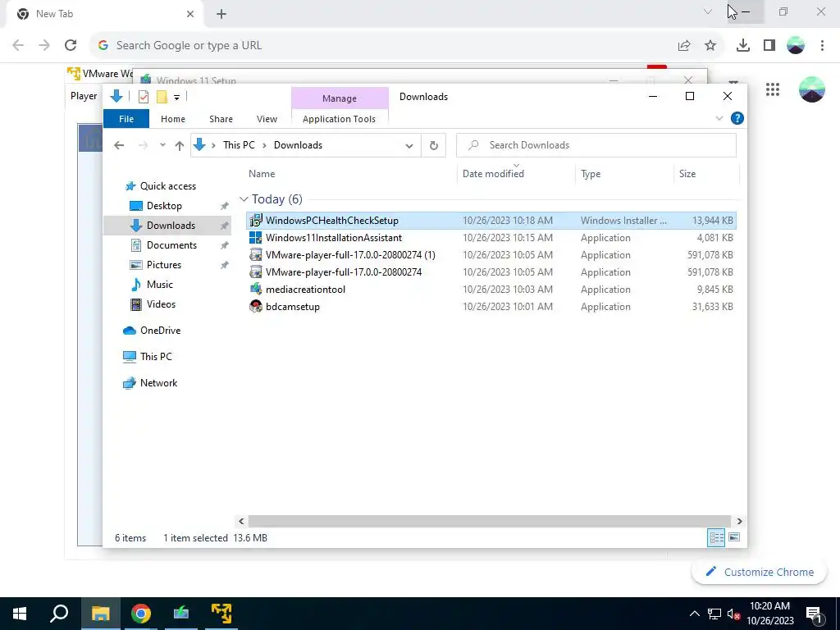Collapse the Today (6) group
Screen dimensions: 840x630
point(244,199)
